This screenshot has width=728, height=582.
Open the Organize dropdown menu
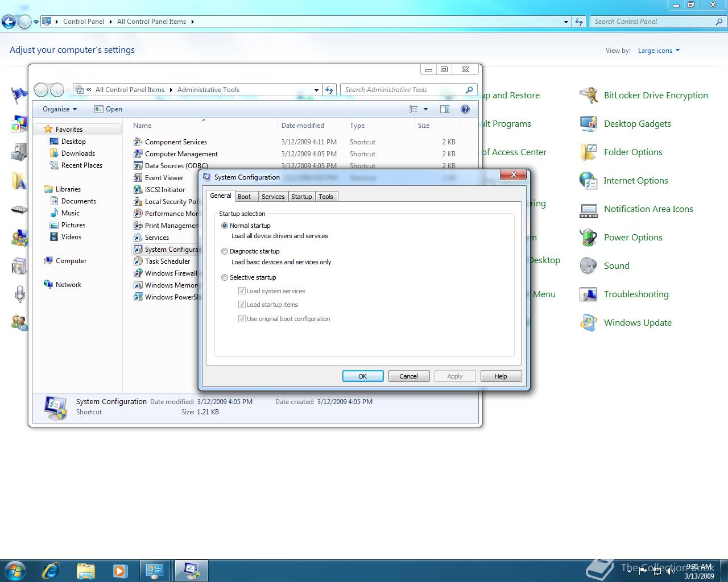59,109
